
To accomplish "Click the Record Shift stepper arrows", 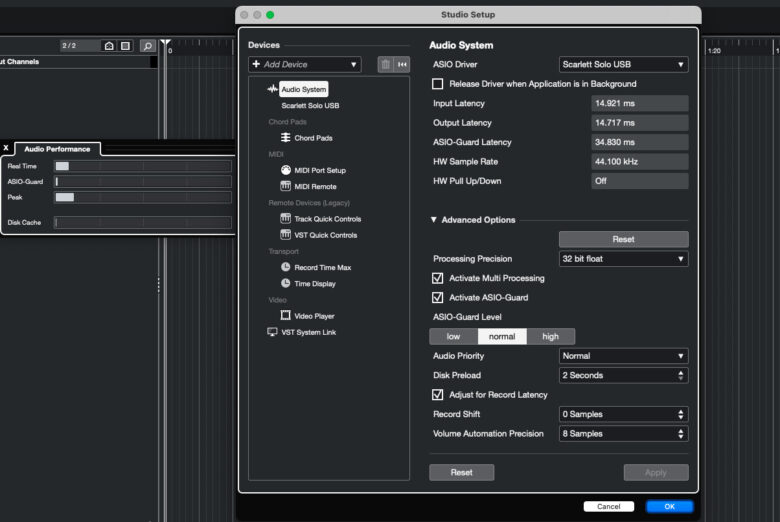I will [x=681, y=414].
